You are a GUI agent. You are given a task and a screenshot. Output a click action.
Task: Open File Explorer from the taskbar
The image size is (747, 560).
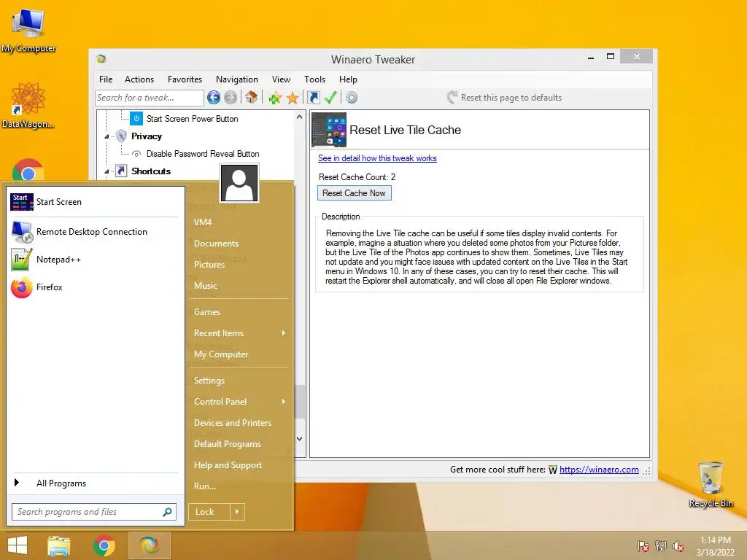[59, 545]
